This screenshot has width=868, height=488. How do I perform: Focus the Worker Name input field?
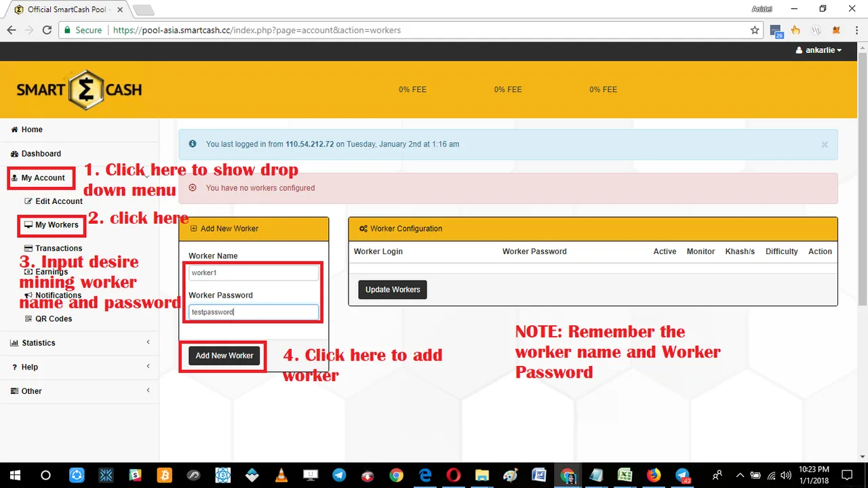(254, 272)
